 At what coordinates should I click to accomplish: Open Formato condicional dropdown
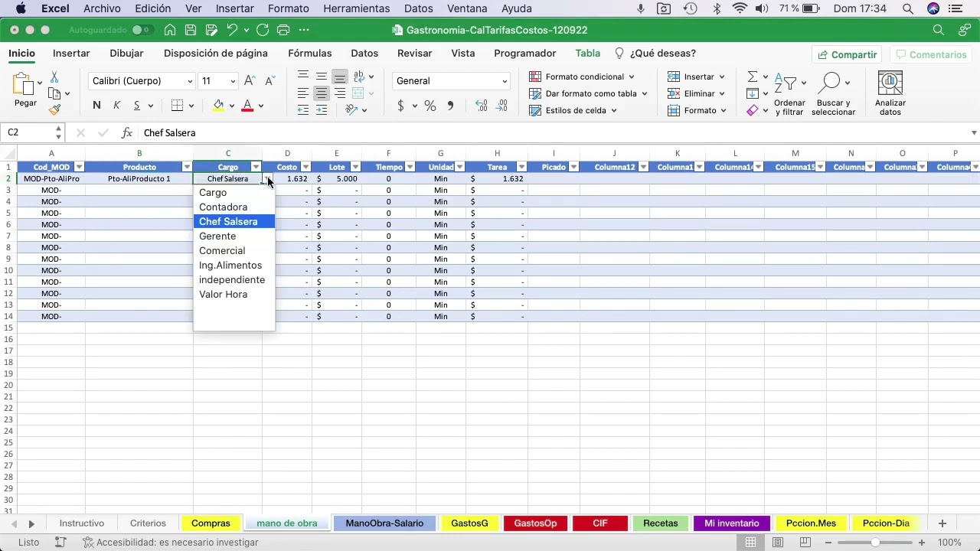point(582,77)
